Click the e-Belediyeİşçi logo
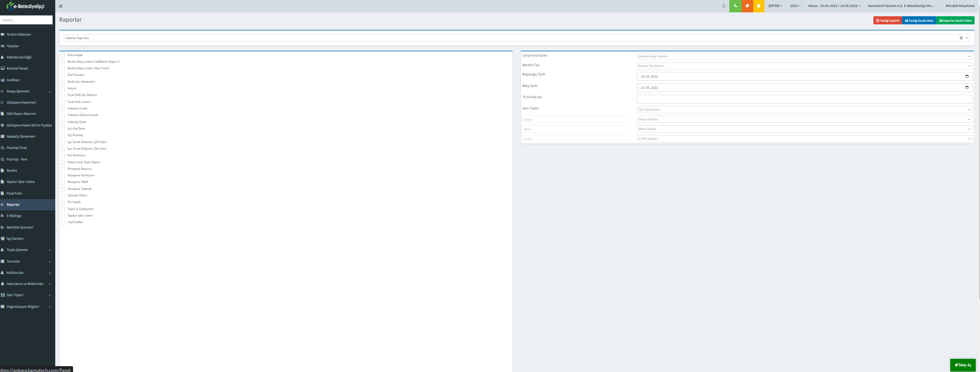This screenshot has height=372, width=980. [x=26, y=6]
